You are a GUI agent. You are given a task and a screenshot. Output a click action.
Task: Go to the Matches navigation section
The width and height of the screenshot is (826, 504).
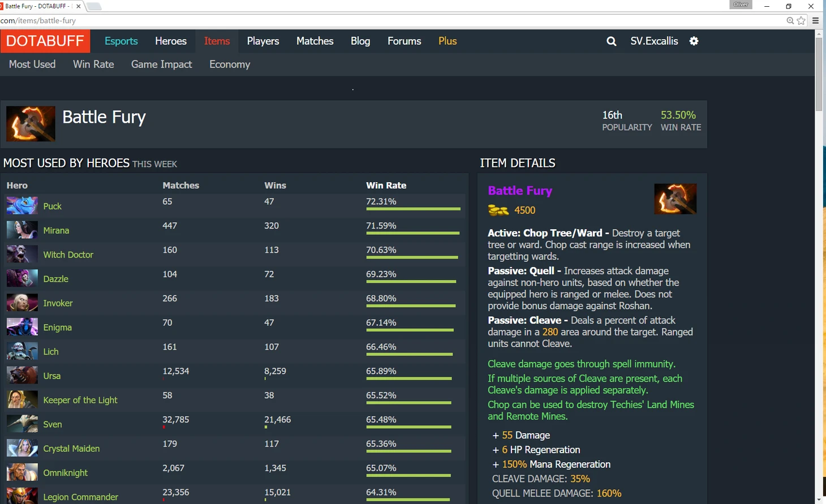coord(315,41)
